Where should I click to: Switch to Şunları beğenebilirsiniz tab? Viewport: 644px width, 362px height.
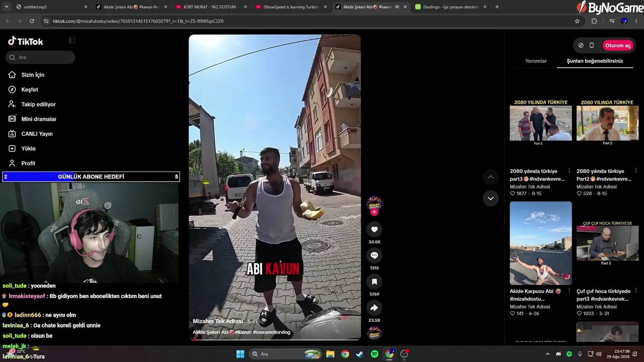point(595,61)
